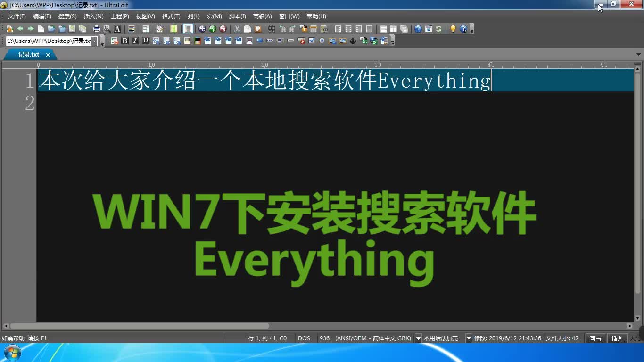Click the HTML anchor icon

pyautogui.click(x=353, y=41)
